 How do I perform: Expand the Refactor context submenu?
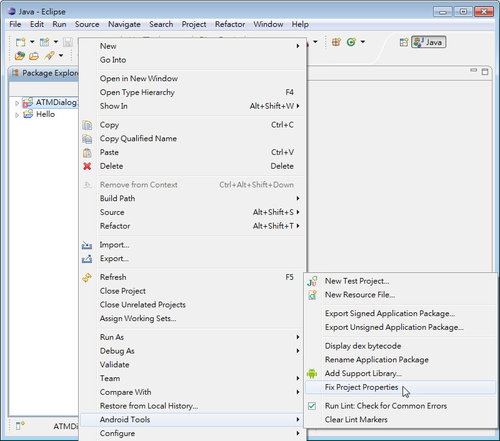(193, 226)
